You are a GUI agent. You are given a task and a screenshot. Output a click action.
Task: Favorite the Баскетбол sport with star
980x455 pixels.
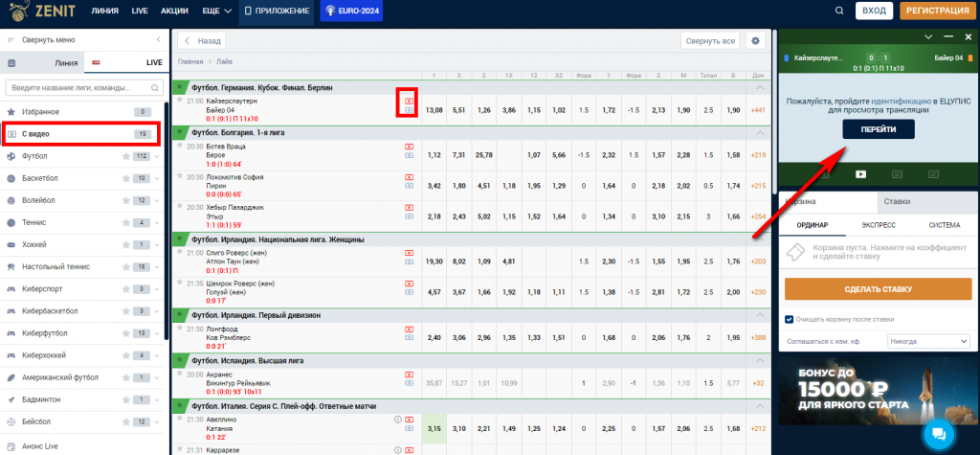click(125, 178)
